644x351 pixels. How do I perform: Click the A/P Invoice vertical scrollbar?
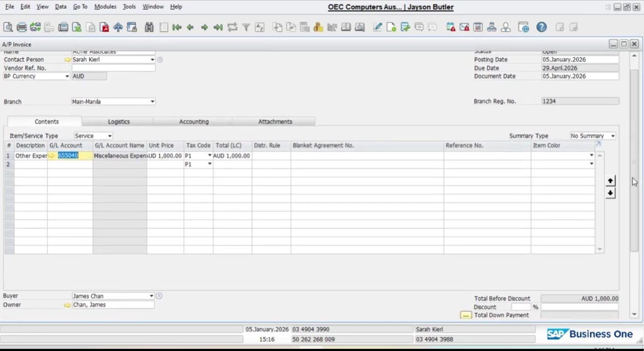pos(634,161)
